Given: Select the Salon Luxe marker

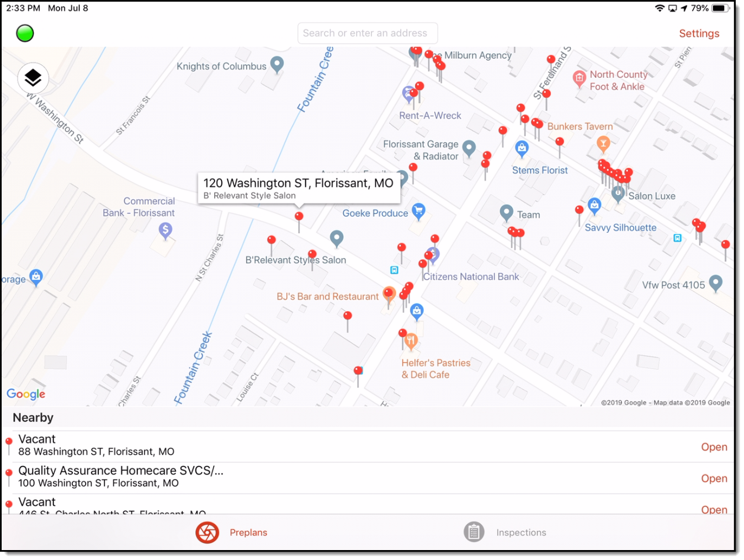Looking at the screenshot, I should (618, 194).
